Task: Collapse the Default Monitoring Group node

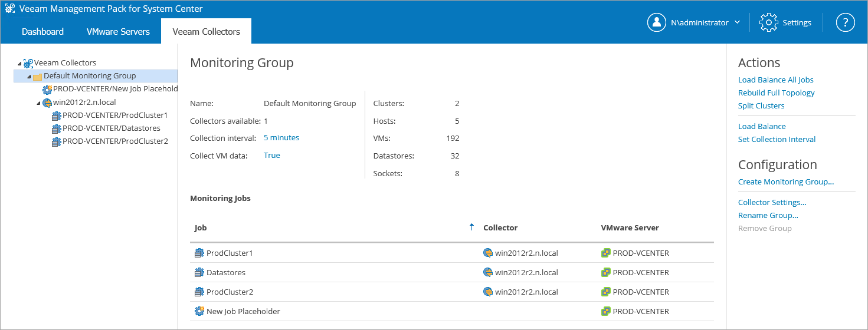Action: click(x=29, y=77)
